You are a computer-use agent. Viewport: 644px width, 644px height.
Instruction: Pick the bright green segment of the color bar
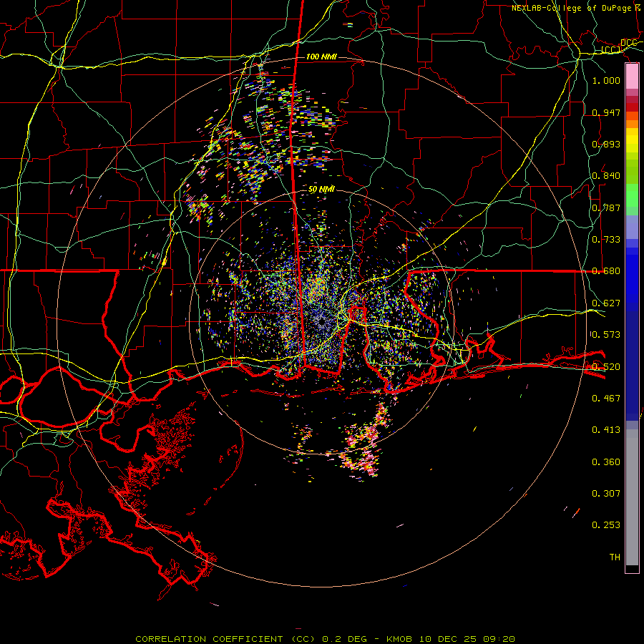tap(632, 195)
